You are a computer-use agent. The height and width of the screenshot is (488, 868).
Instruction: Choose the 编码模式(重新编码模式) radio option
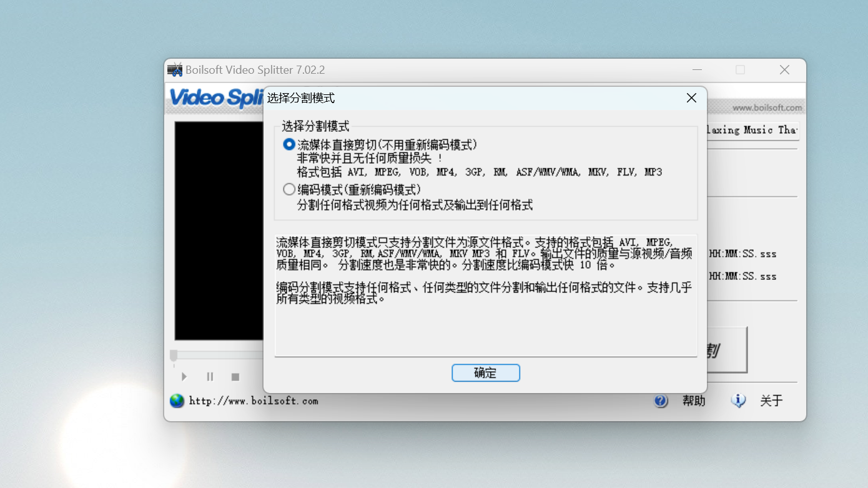tap(289, 189)
